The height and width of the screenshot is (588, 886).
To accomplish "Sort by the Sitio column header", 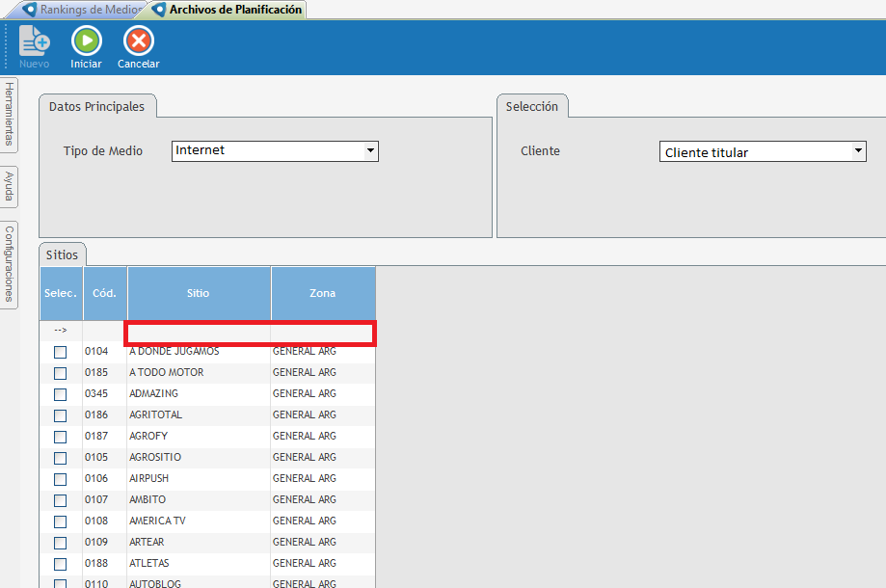I will [199, 293].
